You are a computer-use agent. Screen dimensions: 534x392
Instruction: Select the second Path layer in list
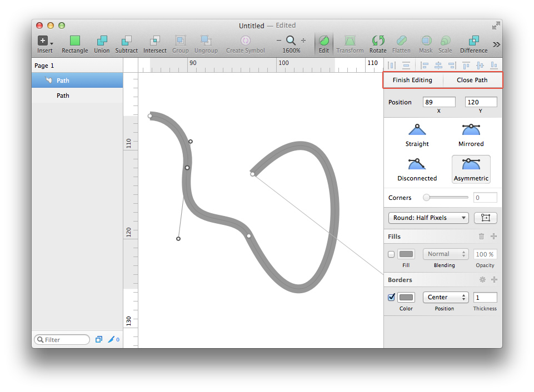[63, 96]
